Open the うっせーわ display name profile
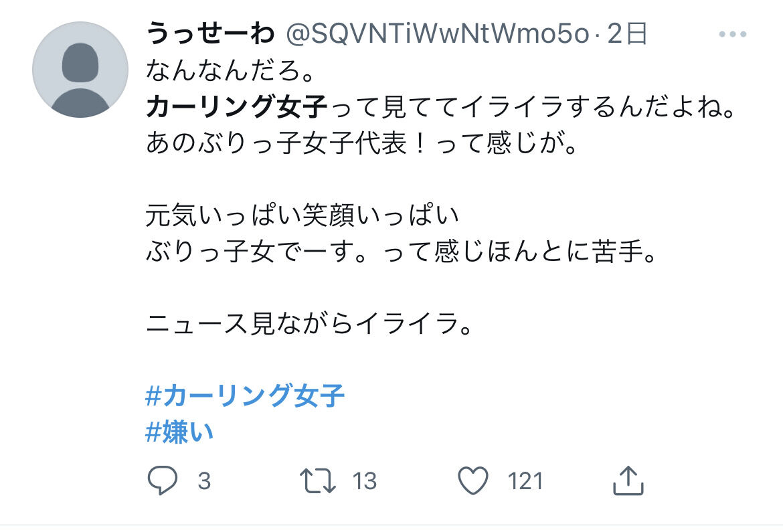This screenshot has height=532, width=783. pyautogui.click(x=210, y=35)
